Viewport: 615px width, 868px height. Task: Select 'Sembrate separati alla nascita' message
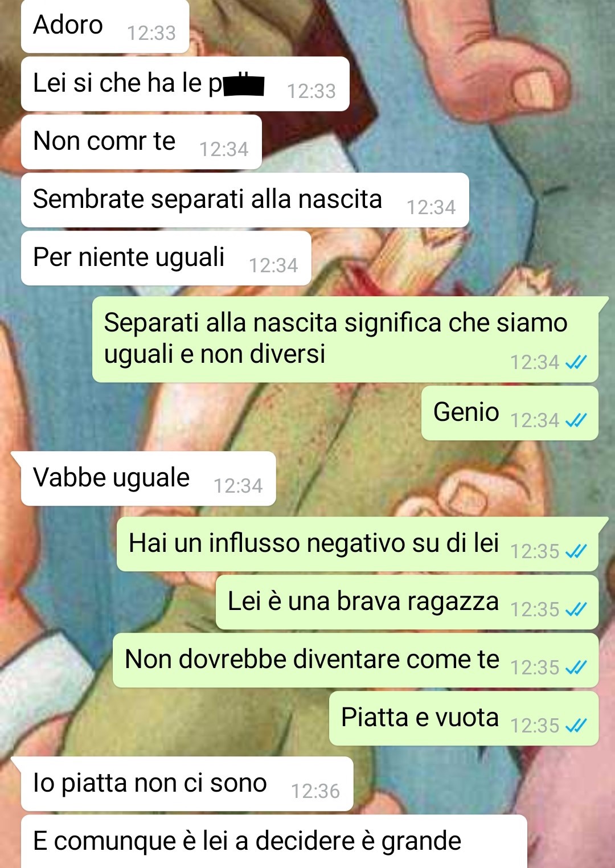coord(245,200)
